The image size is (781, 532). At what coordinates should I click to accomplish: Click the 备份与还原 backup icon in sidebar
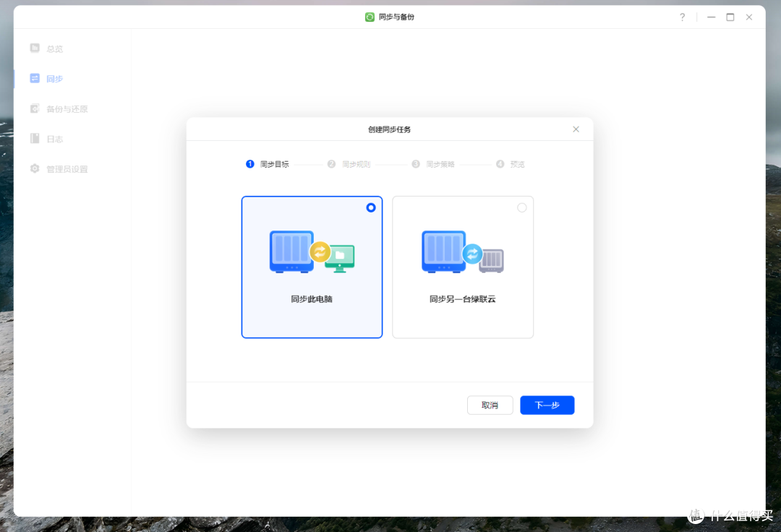35,108
